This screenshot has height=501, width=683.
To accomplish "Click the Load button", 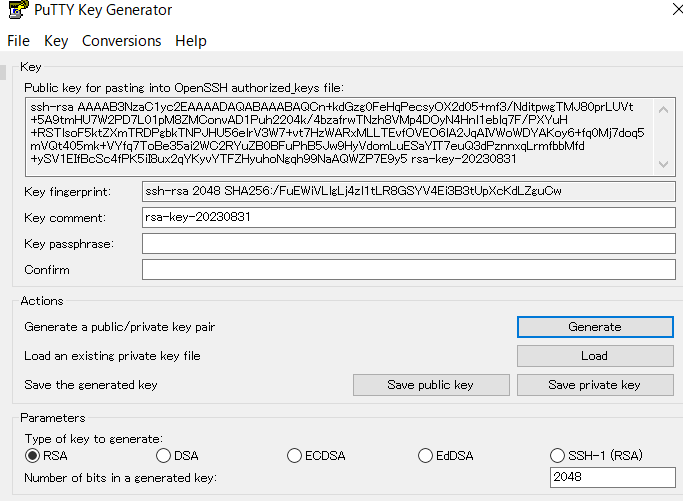I will 595,356.
